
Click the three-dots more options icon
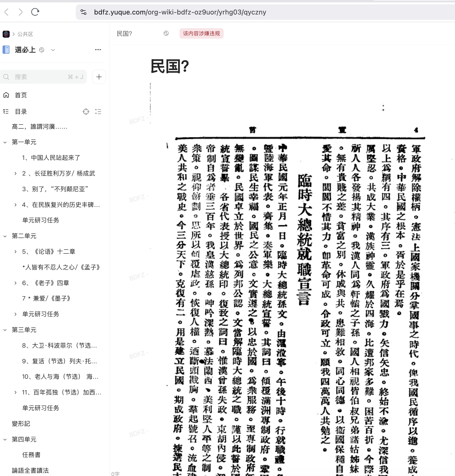tap(98, 50)
